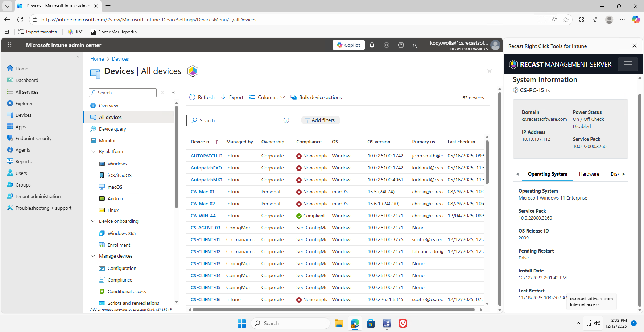Viewport: 644px width, 332px height.
Task: Open device CA-WIN-44 link
Action: 203,216
